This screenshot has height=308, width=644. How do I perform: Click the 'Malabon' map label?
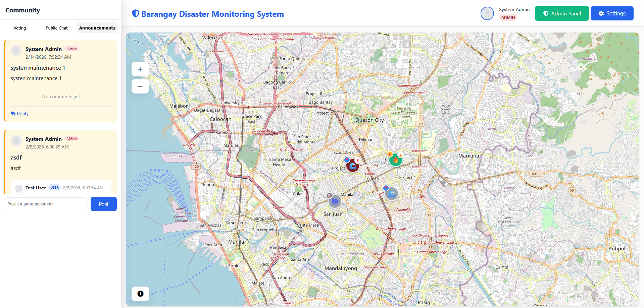179,106
